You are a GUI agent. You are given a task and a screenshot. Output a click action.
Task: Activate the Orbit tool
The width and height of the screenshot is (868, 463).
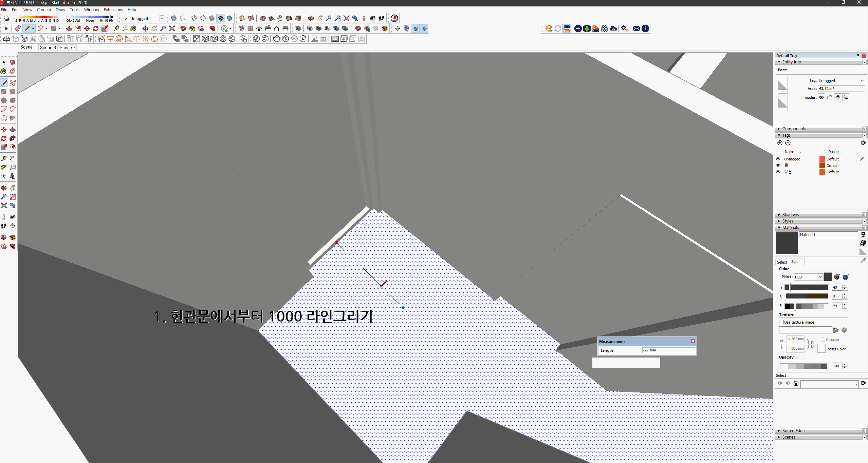pyautogui.click(x=4, y=188)
